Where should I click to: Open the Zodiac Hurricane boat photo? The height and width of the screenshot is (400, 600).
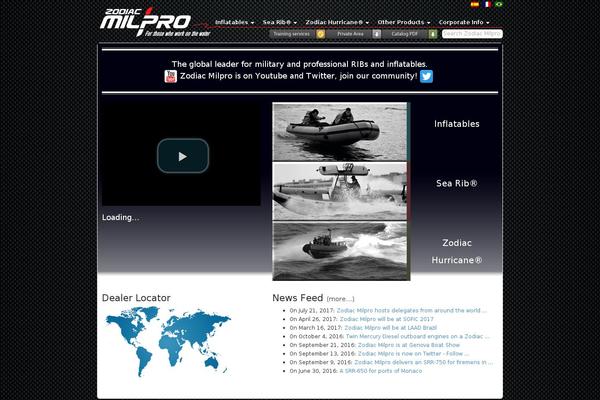[340, 251]
